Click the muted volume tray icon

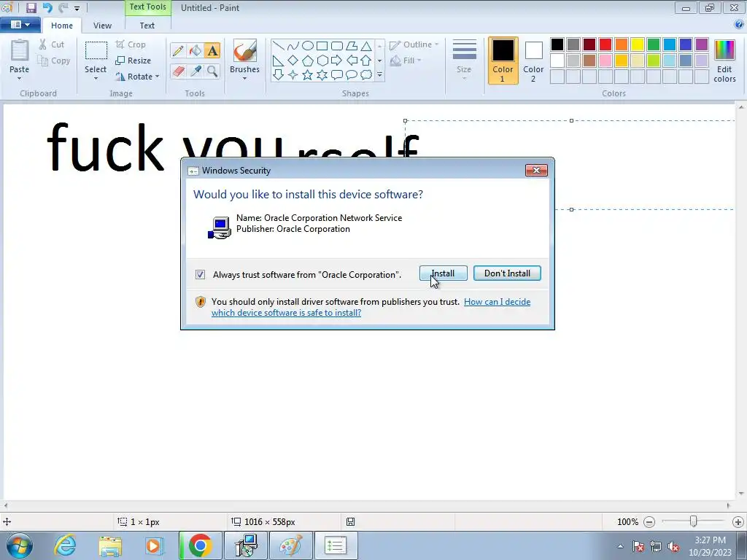673,547
